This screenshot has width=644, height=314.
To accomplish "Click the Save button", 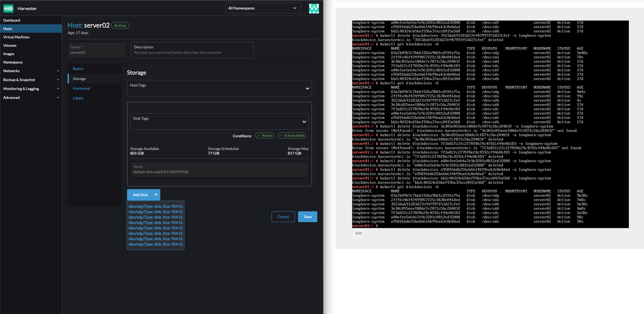I will point(308,216).
